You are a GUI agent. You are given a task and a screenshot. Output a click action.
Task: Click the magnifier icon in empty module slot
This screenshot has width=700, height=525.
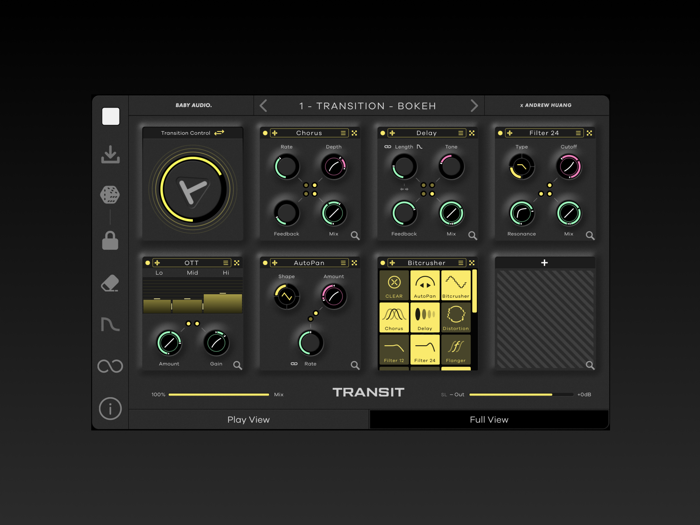pyautogui.click(x=590, y=365)
